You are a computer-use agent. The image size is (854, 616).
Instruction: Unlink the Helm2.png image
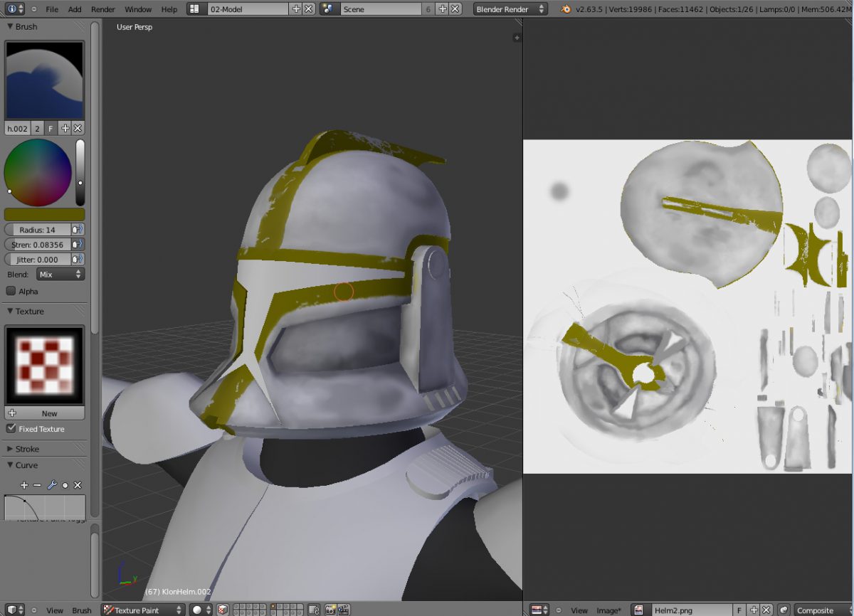pos(766,610)
